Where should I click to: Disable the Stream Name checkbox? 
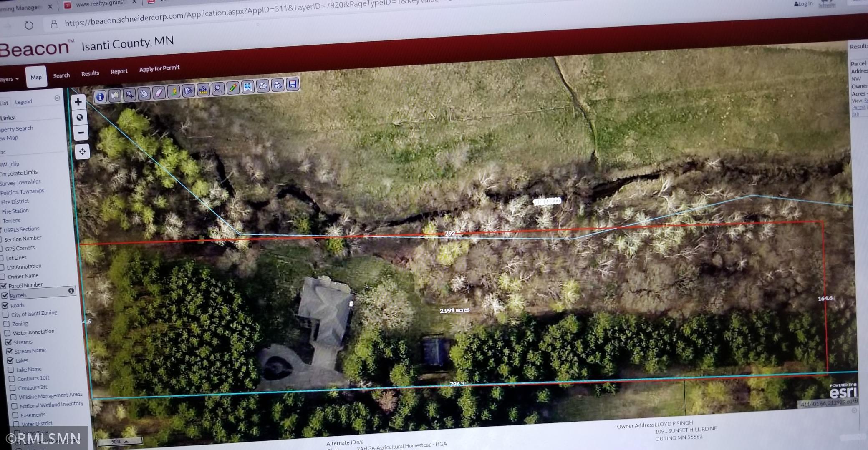coord(9,352)
